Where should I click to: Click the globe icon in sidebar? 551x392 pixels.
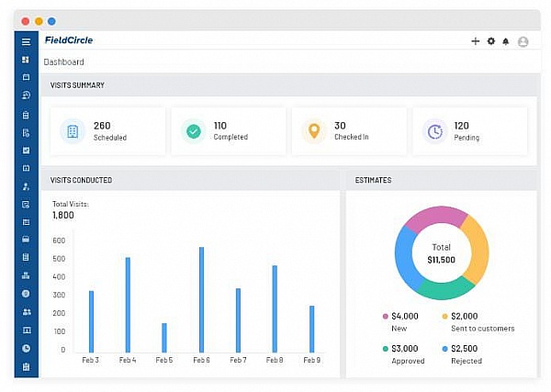26,294
